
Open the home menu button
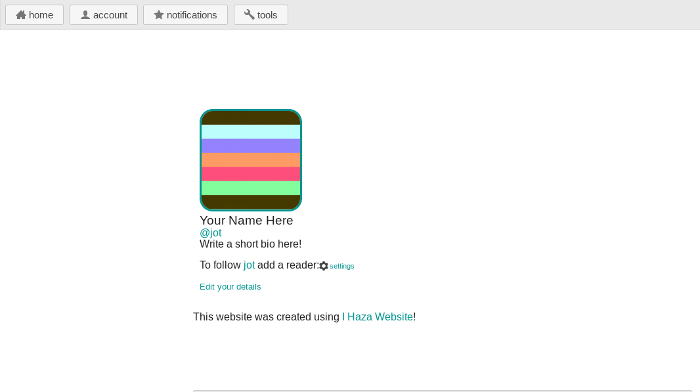(34, 15)
